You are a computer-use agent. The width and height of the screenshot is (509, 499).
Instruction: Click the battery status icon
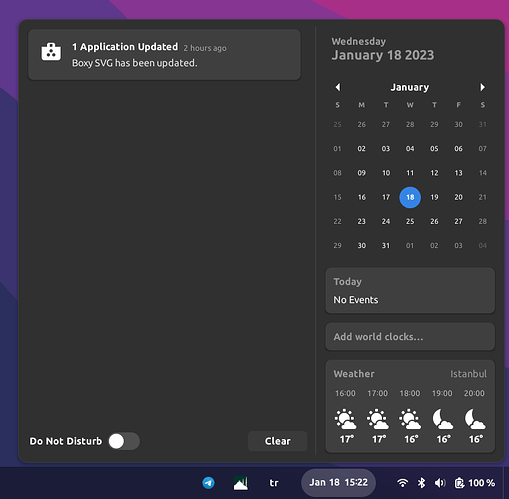(x=459, y=483)
